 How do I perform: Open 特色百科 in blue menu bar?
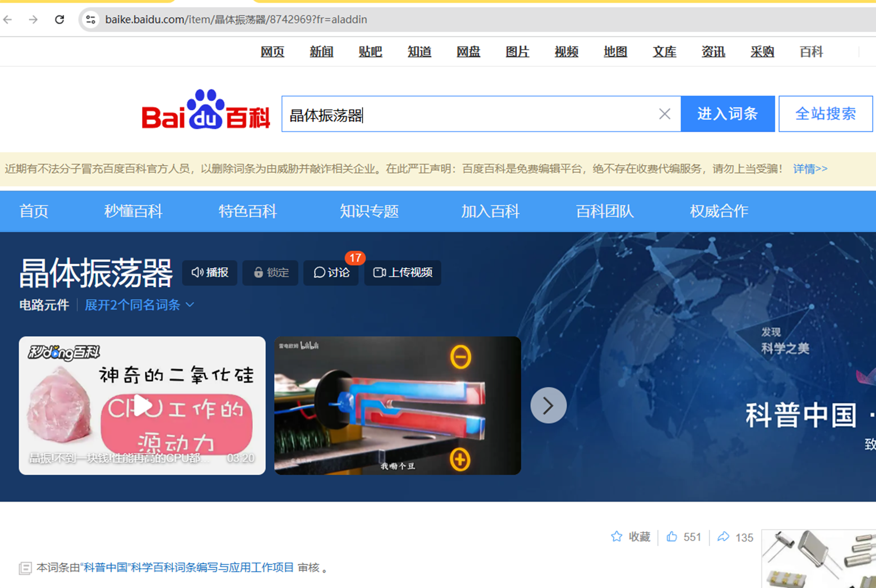(248, 211)
